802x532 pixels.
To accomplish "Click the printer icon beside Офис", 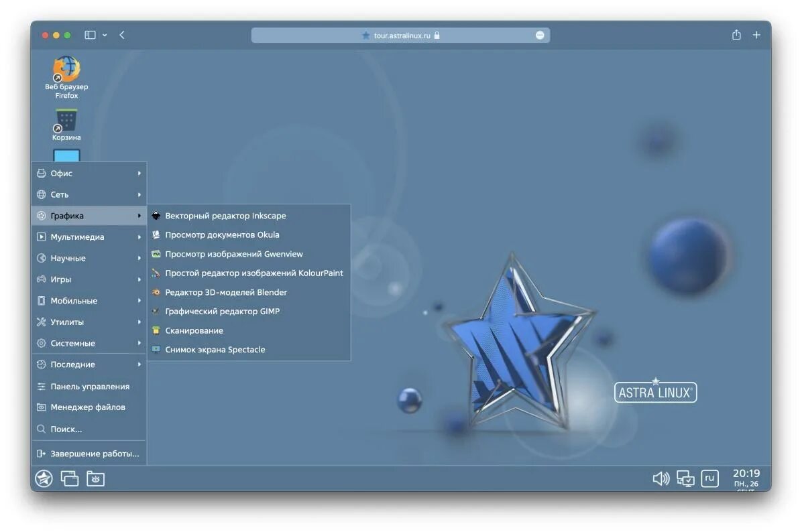I will [x=42, y=174].
